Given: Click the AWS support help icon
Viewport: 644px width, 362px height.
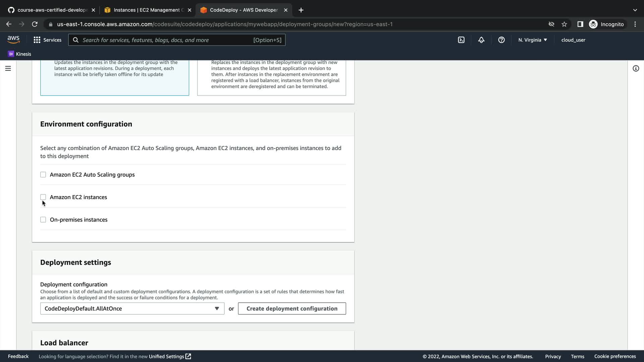Looking at the screenshot, I should point(501,40).
